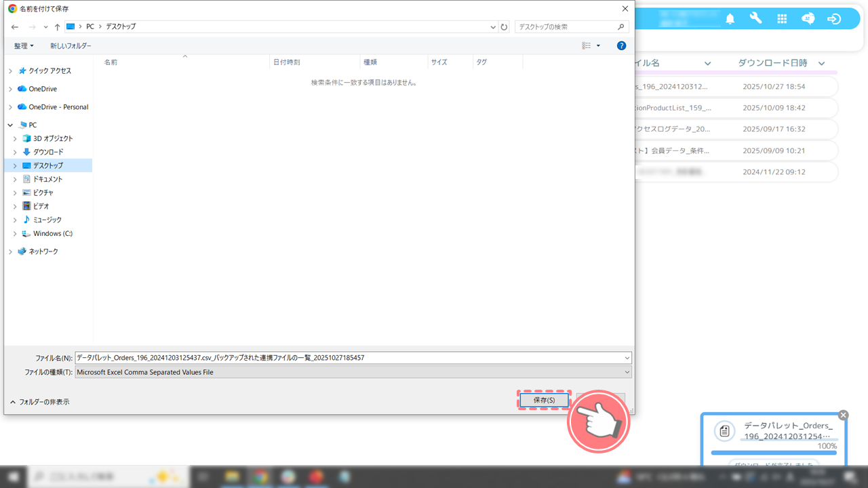Click the up-folder arrow in navigation bar
This screenshot has height=488, width=868.
pyautogui.click(x=57, y=26)
